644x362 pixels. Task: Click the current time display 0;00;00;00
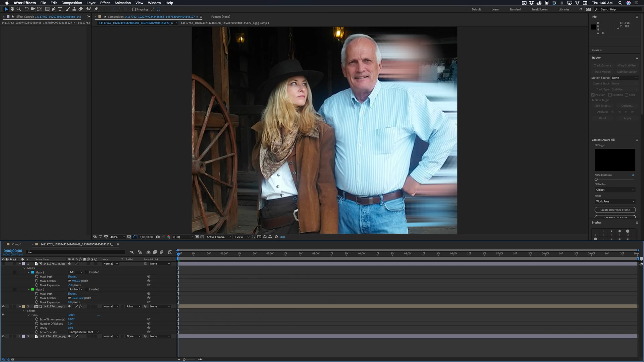[13, 251]
